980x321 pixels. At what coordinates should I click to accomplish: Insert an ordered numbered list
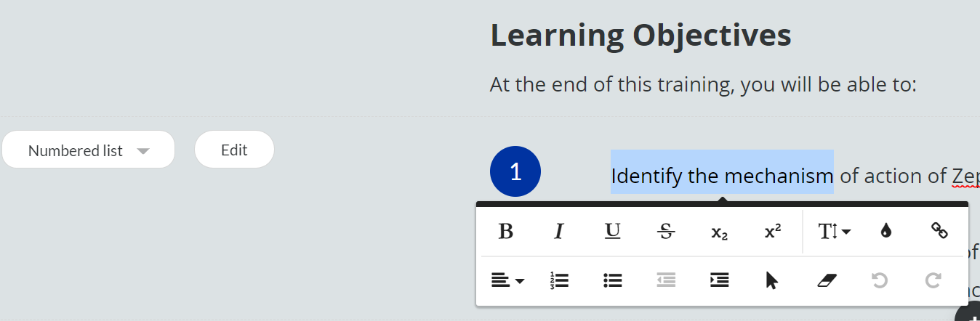560,281
